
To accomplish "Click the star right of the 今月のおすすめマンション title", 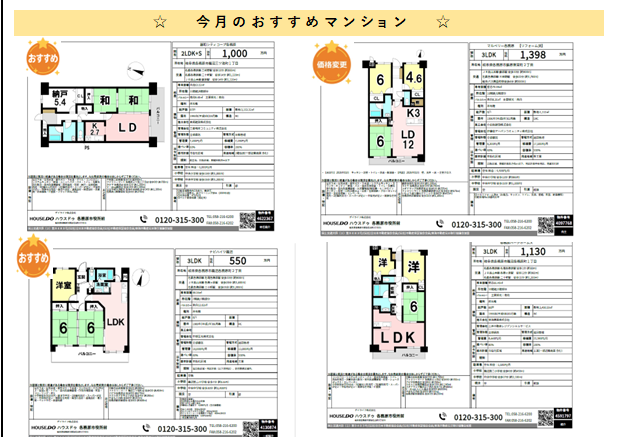I will coord(443,22).
